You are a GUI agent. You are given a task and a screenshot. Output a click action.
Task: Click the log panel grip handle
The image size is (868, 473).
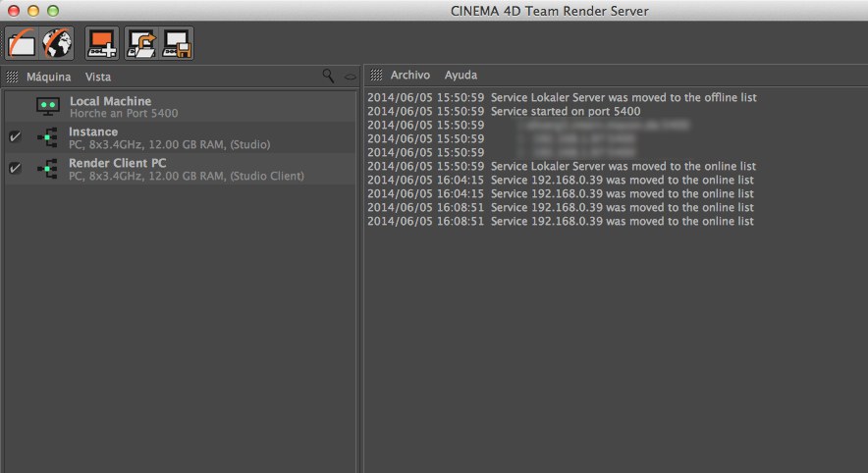(376, 76)
